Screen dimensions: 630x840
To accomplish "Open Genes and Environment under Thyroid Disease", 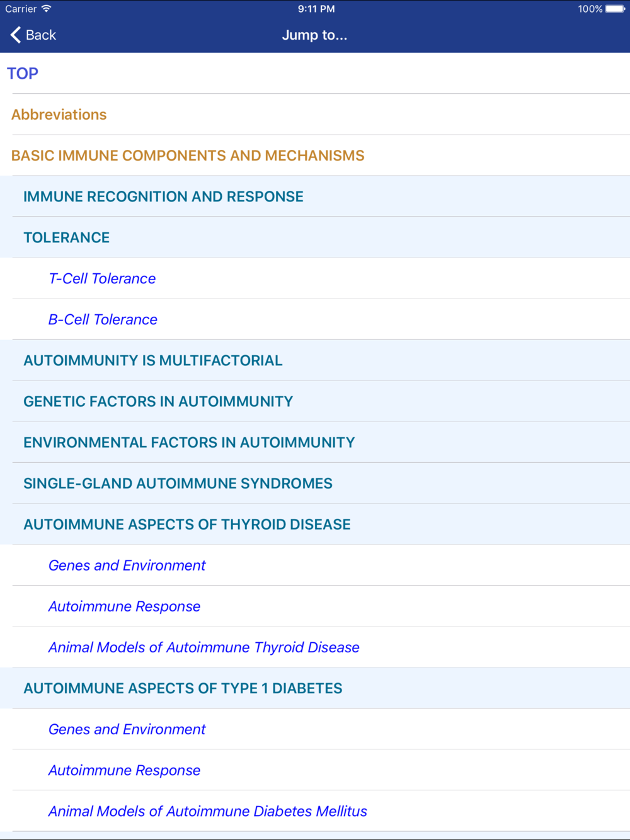I will (315, 564).
